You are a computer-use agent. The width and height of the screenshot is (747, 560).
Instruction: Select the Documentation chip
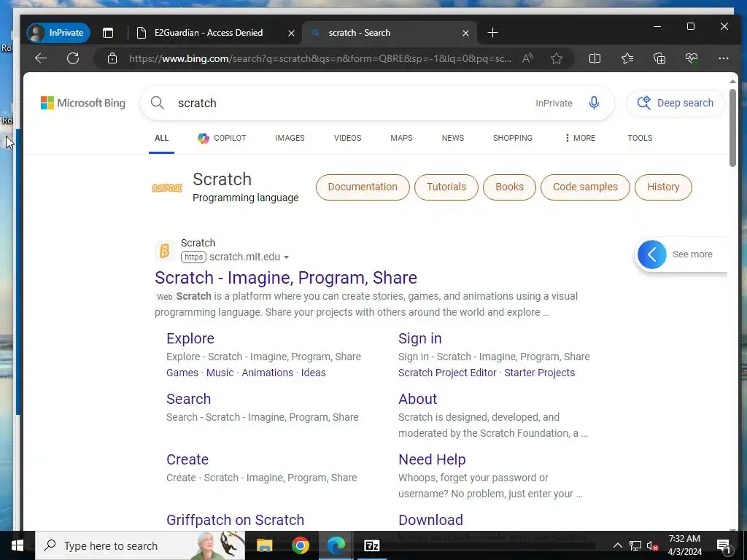pos(363,187)
